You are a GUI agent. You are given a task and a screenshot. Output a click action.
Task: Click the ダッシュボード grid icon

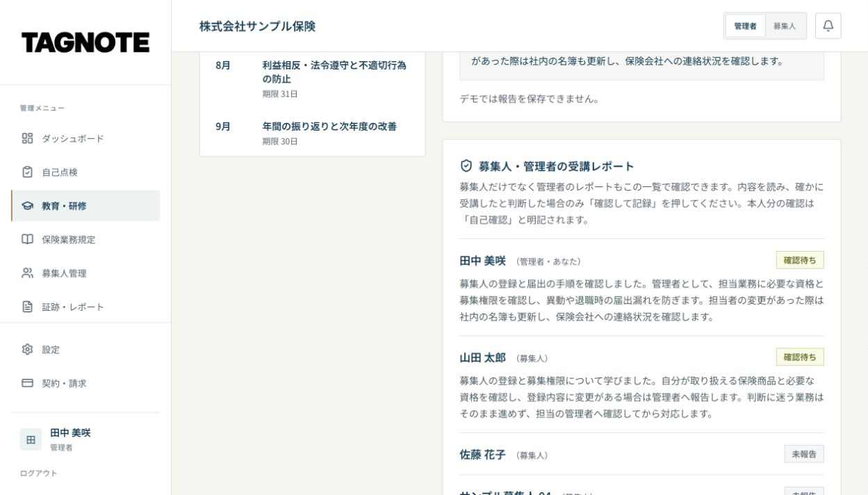click(27, 138)
